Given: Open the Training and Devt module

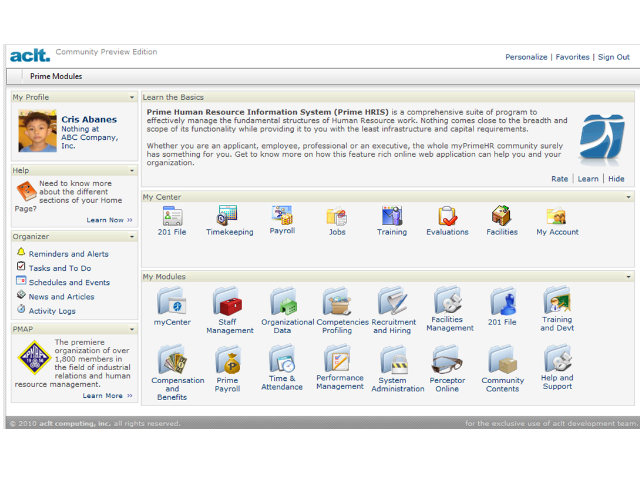Looking at the screenshot, I should [x=557, y=300].
